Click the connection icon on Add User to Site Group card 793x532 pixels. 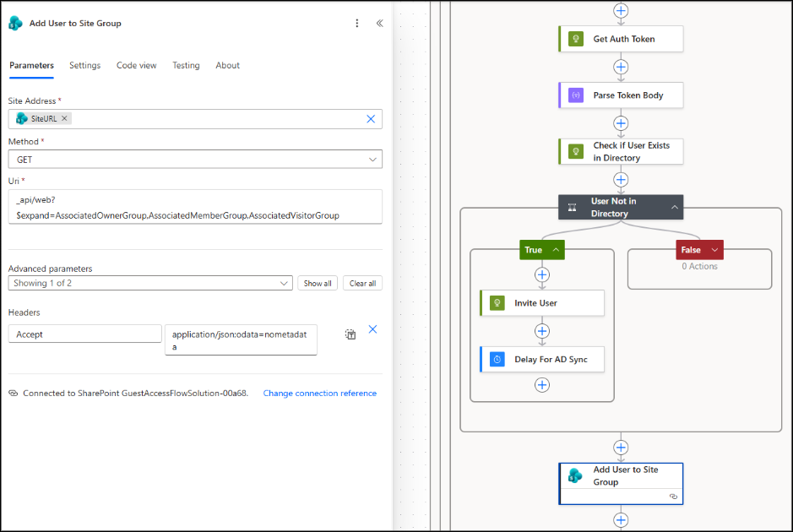click(673, 497)
